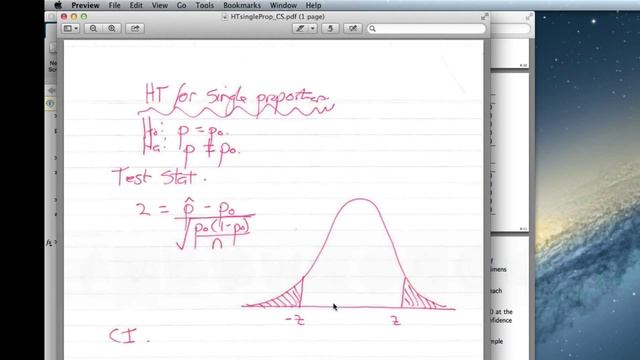Image resolution: width=640 pixels, height=360 pixels.
Task: Click the search field in Preview toolbar
Action: point(427,29)
